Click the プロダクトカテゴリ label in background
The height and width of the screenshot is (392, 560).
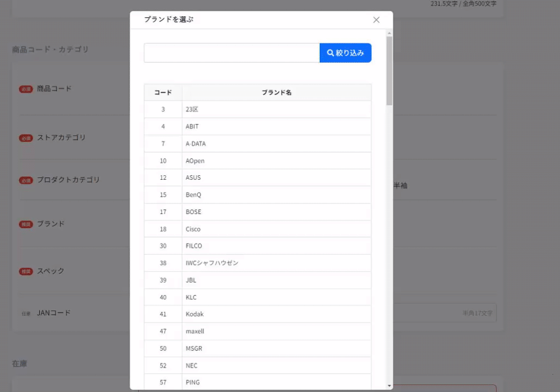tap(68, 180)
